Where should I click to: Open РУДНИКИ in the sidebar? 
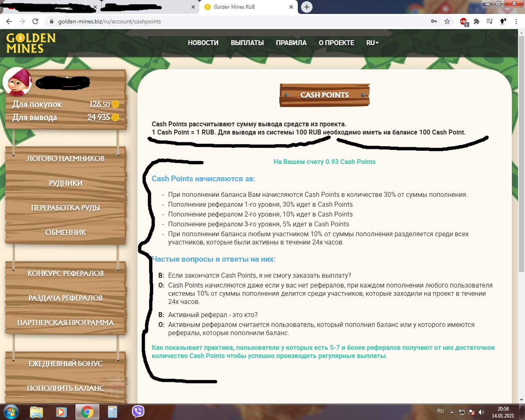[66, 183]
